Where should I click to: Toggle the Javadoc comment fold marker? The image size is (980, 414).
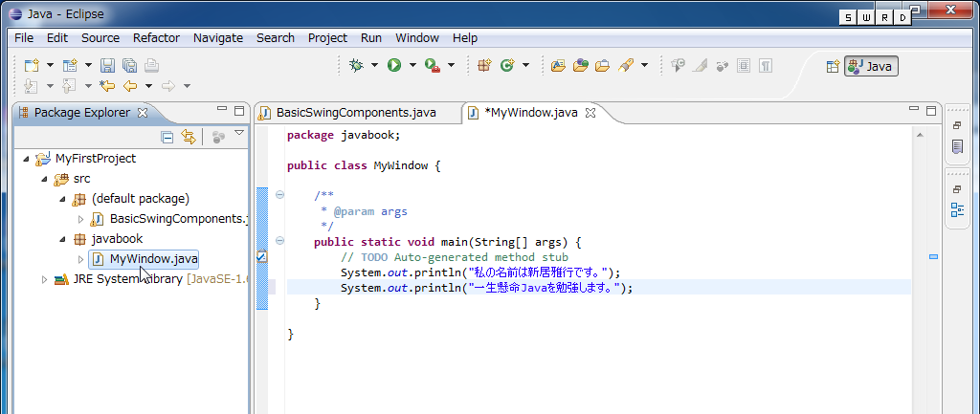(x=280, y=195)
